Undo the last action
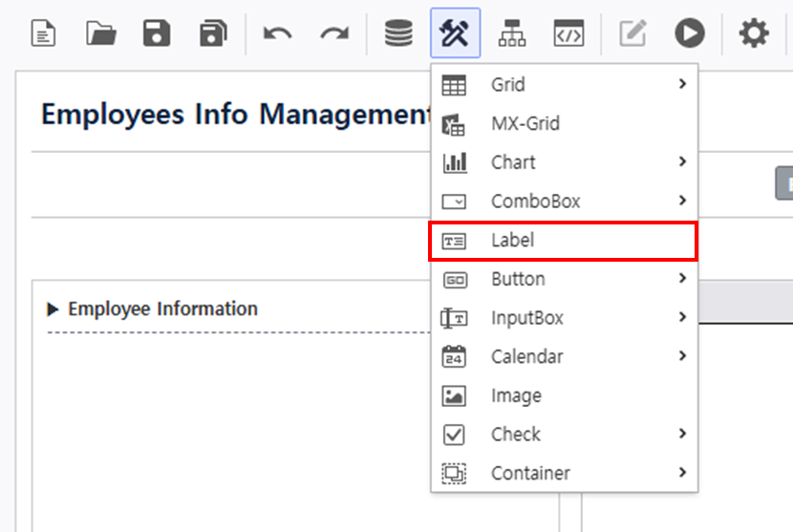793x532 pixels. click(x=277, y=33)
